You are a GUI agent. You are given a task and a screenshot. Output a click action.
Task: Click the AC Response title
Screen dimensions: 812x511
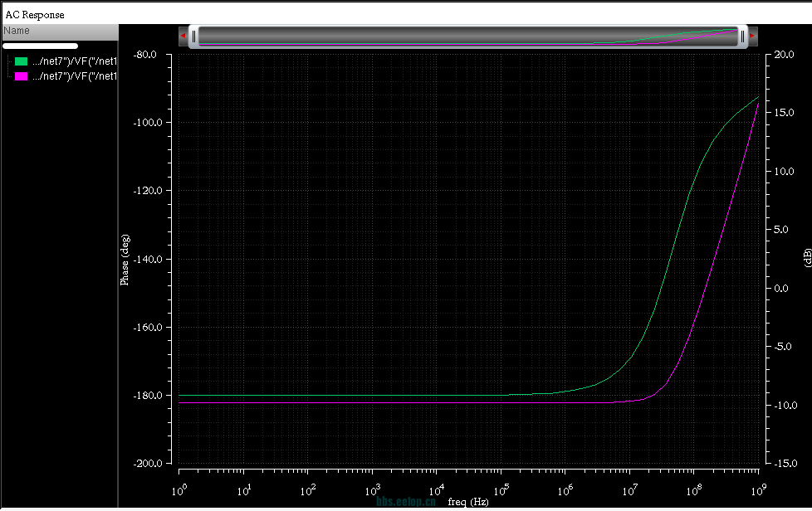pos(35,15)
